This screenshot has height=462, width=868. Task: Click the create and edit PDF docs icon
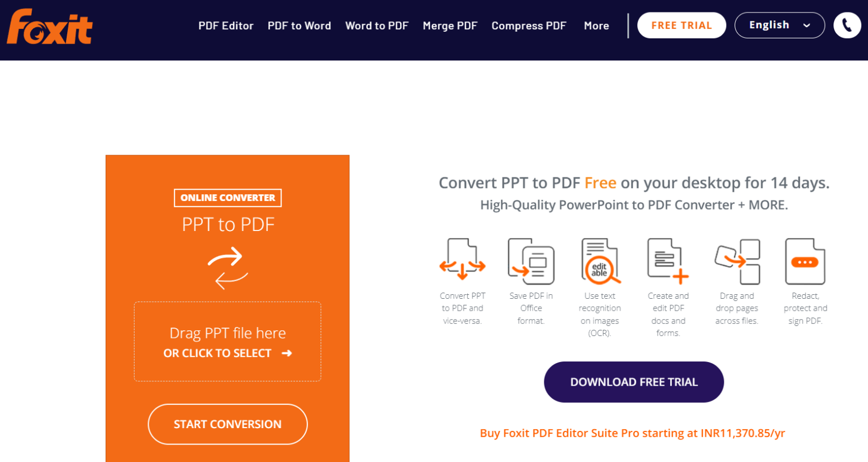(x=668, y=260)
